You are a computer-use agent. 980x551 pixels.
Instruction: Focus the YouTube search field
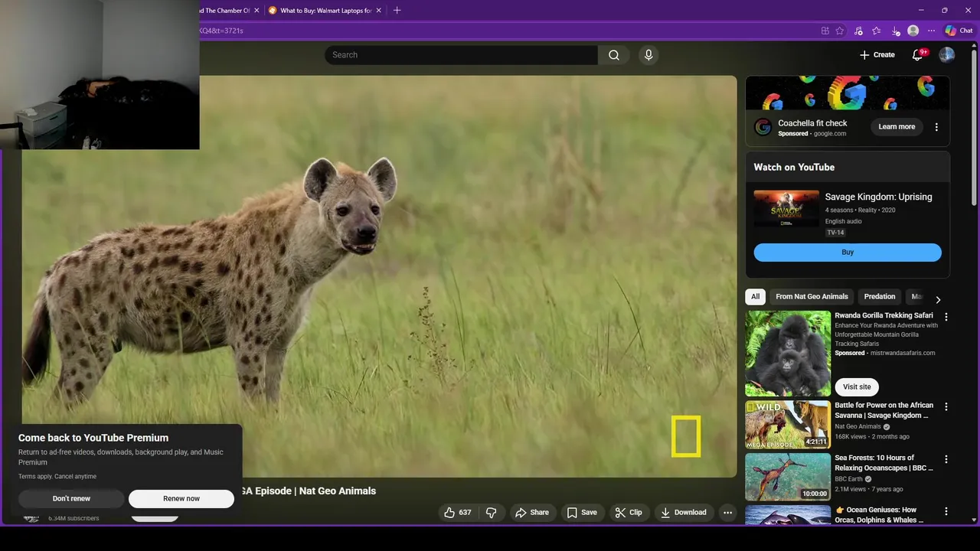click(461, 55)
